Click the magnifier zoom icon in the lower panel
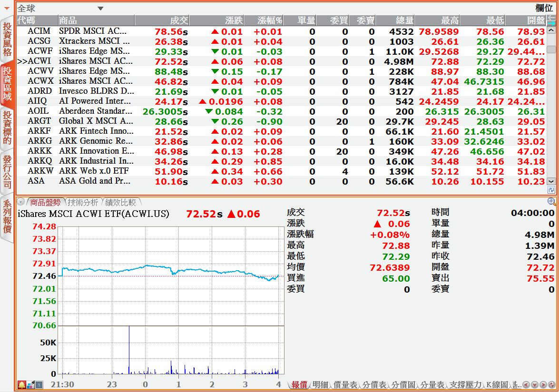The image size is (559, 392). pyautogui.click(x=551, y=202)
